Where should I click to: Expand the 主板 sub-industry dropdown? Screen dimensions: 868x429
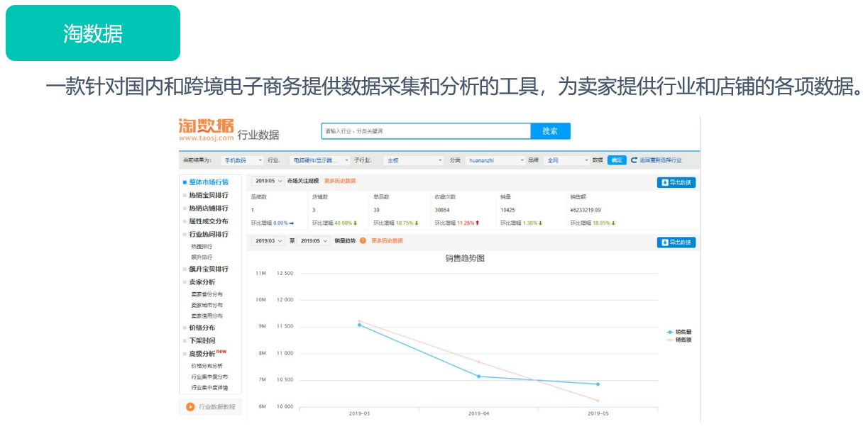click(x=414, y=160)
